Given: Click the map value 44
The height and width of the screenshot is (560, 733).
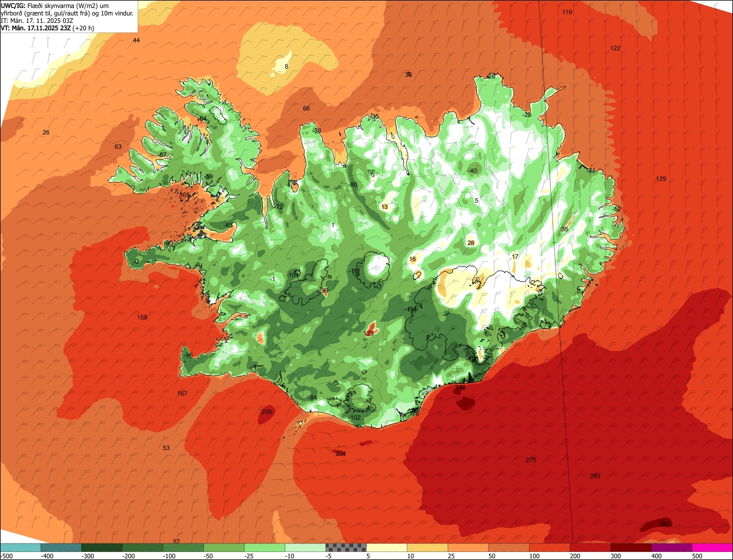Looking at the screenshot, I should (136, 40).
